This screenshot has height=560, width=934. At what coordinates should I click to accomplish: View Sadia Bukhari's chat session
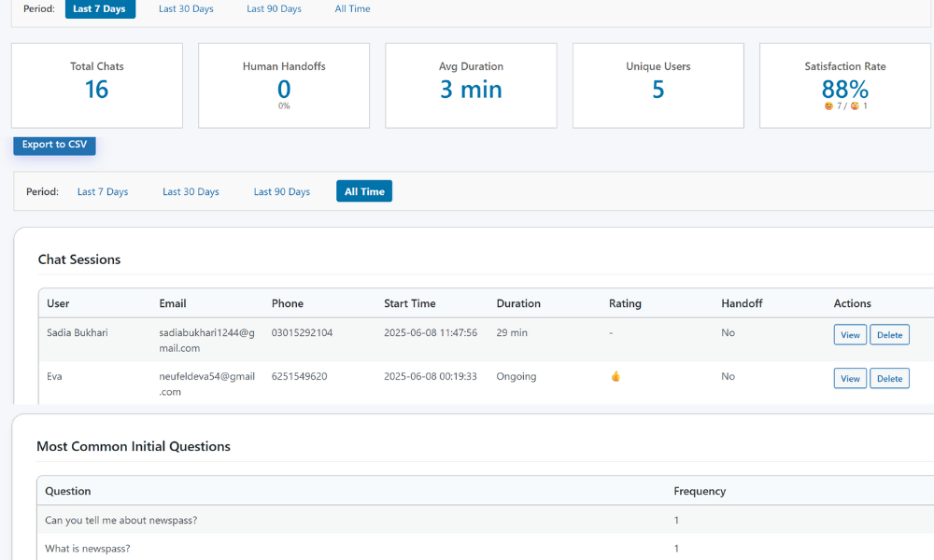tap(850, 335)
